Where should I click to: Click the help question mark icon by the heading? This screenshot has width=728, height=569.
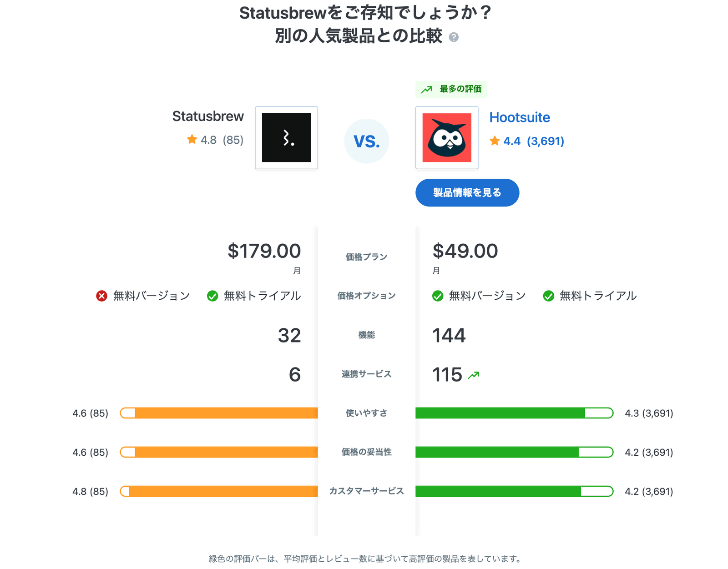pos(453,37)
